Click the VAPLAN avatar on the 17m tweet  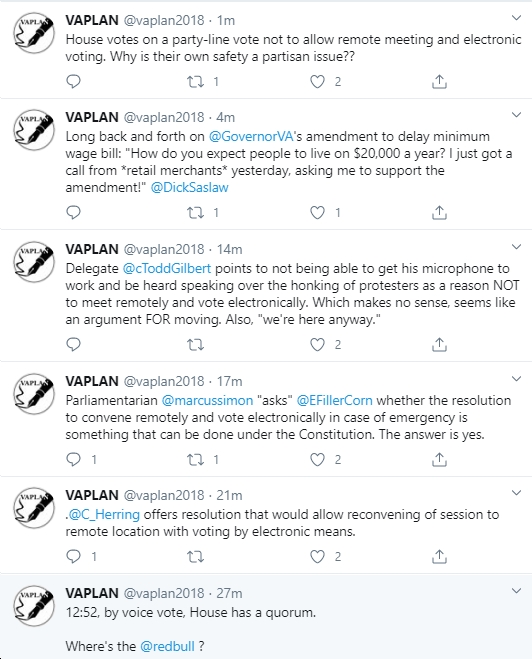click(x=34, y=394)
